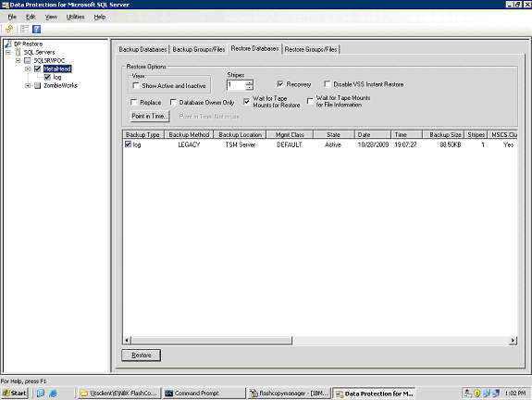532x400 pixels.
Task: Toggle Wait for Tape Mounts for Restore
Action: click(247, 101)
